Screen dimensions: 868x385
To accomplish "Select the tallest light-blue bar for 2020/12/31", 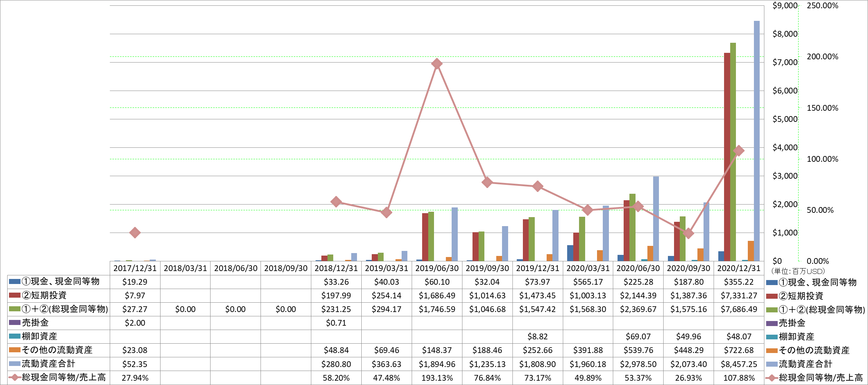I will coord(757,141).
